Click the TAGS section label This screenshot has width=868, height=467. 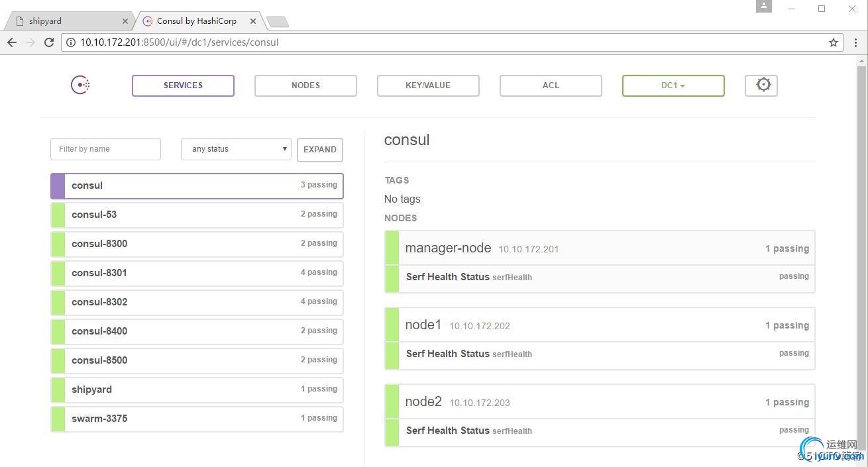(x=397, y=180)
